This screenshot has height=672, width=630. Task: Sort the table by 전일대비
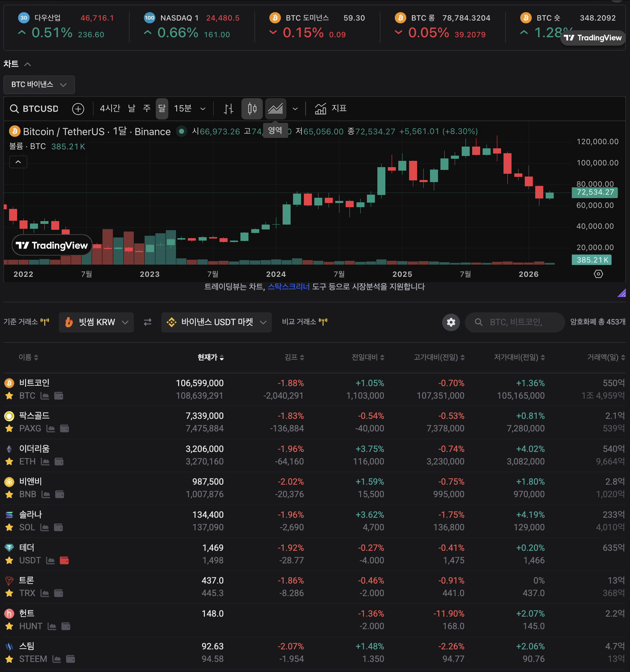coord(368,357)
